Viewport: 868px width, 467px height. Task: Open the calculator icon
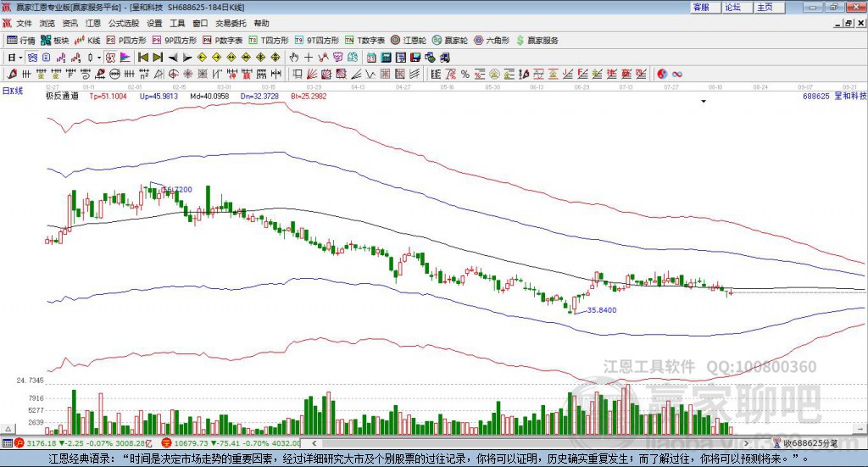point(387,58)
